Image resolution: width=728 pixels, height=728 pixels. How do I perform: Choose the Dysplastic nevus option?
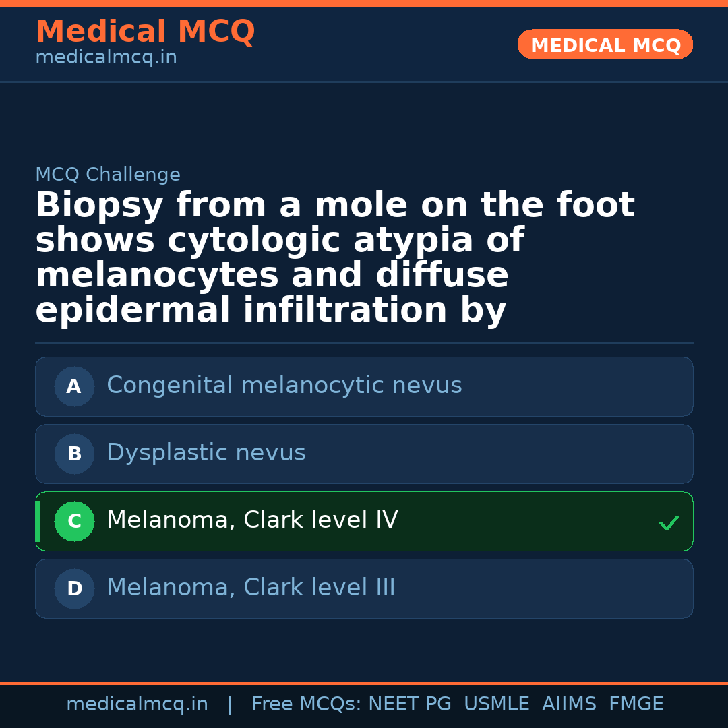tap(206, 453)
